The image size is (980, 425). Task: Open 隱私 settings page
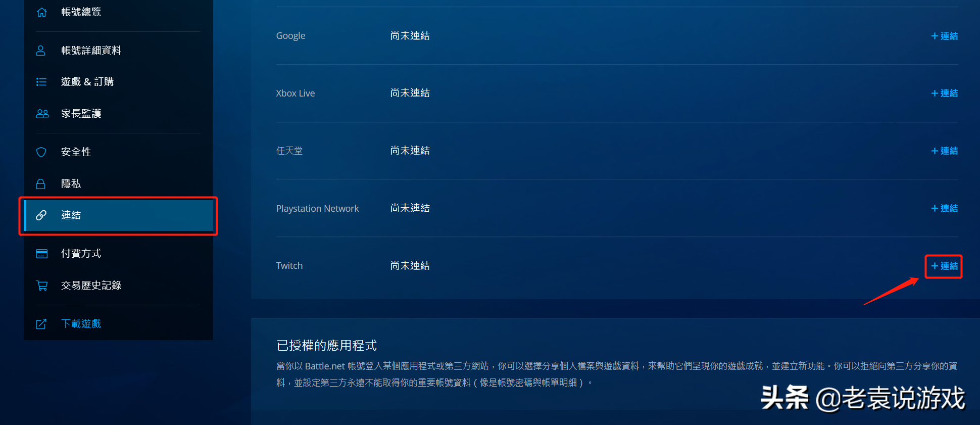click(x=71, y=184)
